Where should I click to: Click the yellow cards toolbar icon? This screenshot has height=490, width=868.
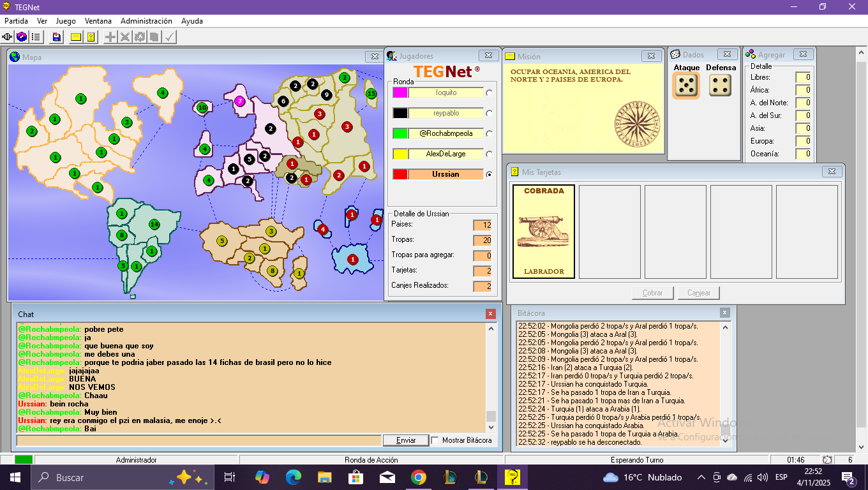[x=91, y=37]
